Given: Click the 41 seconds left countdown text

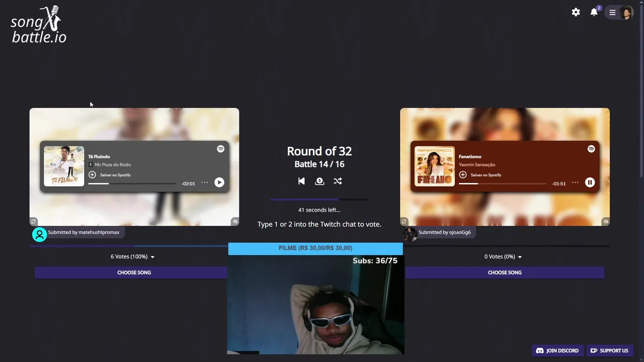Looking at the screenshot, I should click(319, 210).
